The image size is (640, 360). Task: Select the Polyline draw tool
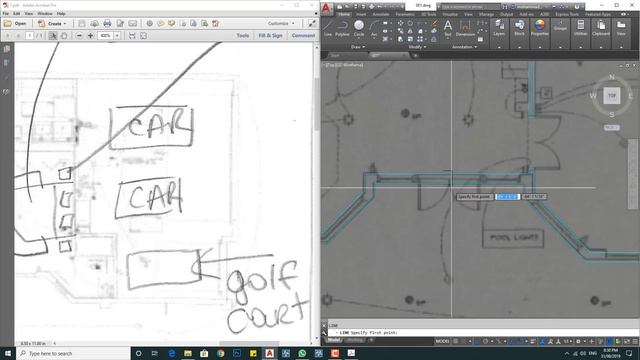[x=342, y=28]
